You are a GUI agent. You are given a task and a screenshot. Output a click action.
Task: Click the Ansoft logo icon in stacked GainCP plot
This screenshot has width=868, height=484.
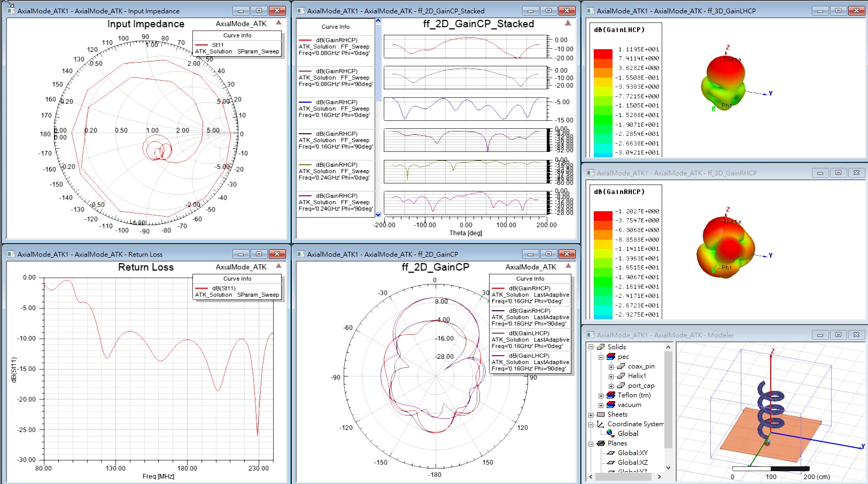tap(568, 23)
